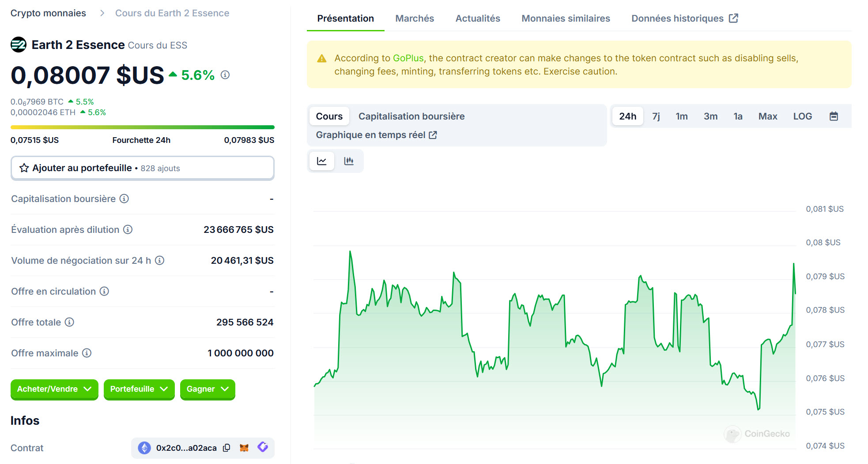Viewport: 868px width, 464px height.
Task: Select the 1a chart range
Action: click(738, 116)
